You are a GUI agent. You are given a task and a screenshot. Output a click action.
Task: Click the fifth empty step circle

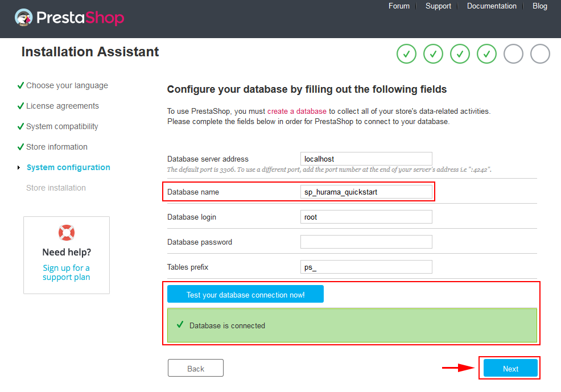click(x=513, y=54)
